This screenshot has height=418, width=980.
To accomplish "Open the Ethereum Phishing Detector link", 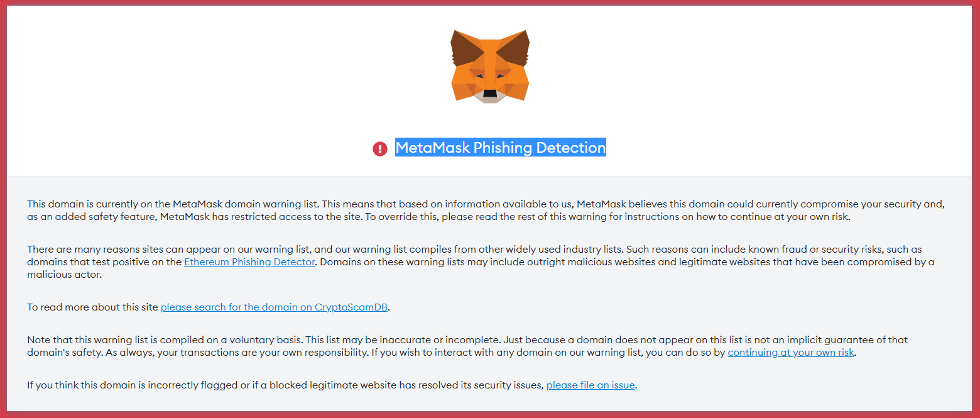I will coord(249,262).
